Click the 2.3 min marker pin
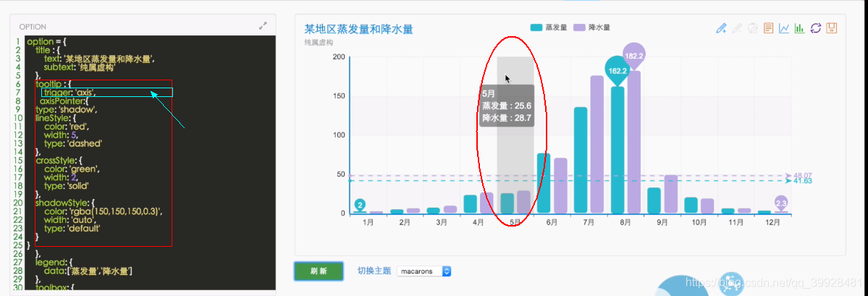868x296 pixels. click(781, 203)
